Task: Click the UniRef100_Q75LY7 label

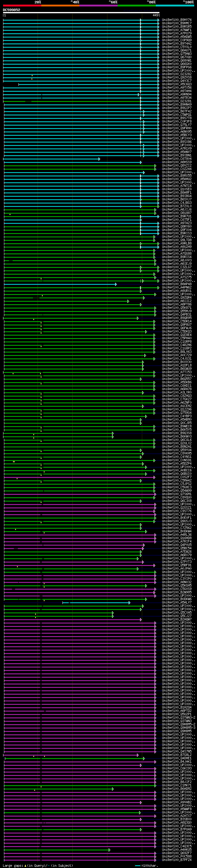Action: click(177, 125)
